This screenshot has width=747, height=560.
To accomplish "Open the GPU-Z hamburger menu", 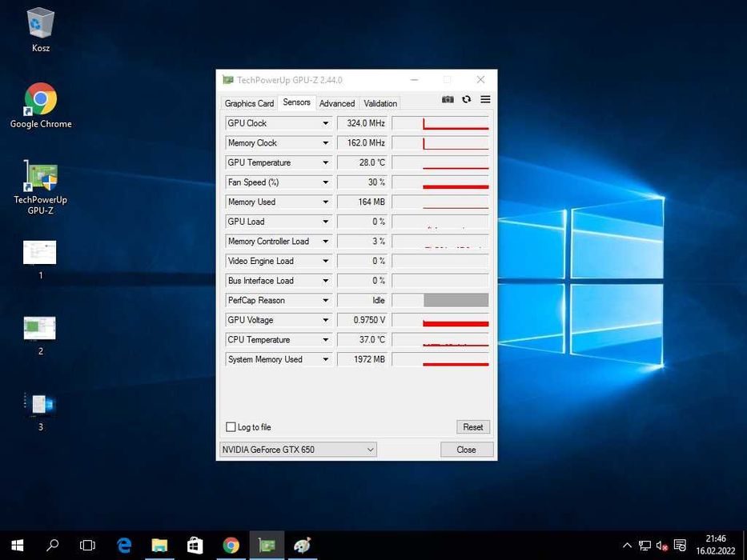I will (485, 100).
